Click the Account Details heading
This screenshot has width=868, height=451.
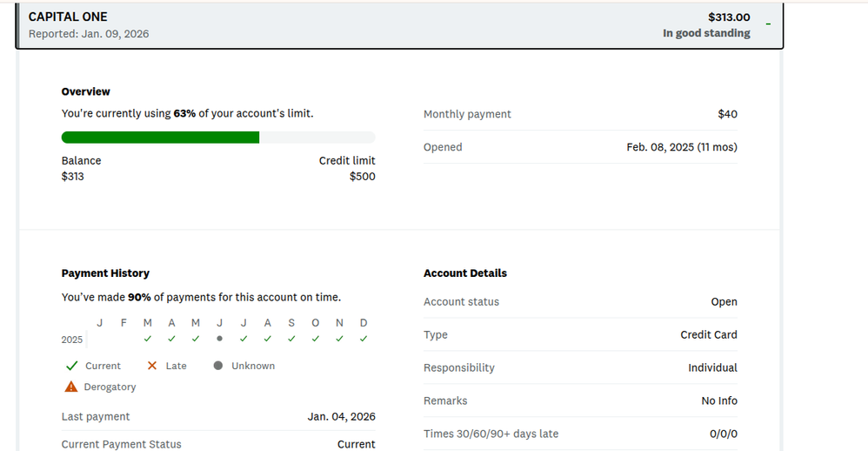tap(465, 273)
